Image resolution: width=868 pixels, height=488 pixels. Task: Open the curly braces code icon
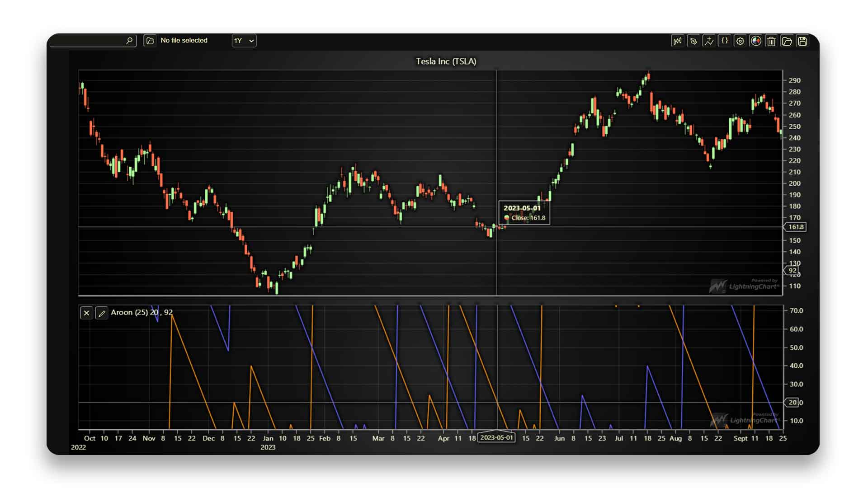click(x=724, y=41)
